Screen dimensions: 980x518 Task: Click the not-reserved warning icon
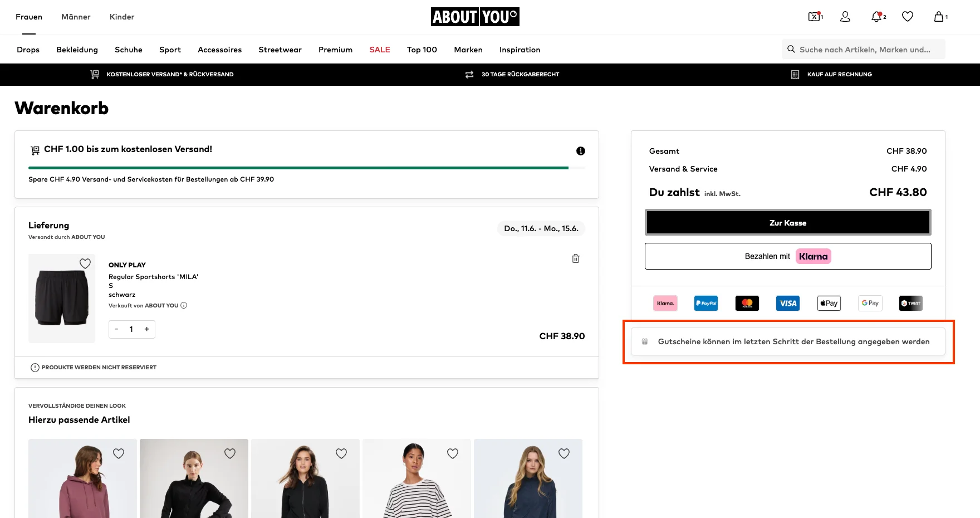(x=35, y=368)
